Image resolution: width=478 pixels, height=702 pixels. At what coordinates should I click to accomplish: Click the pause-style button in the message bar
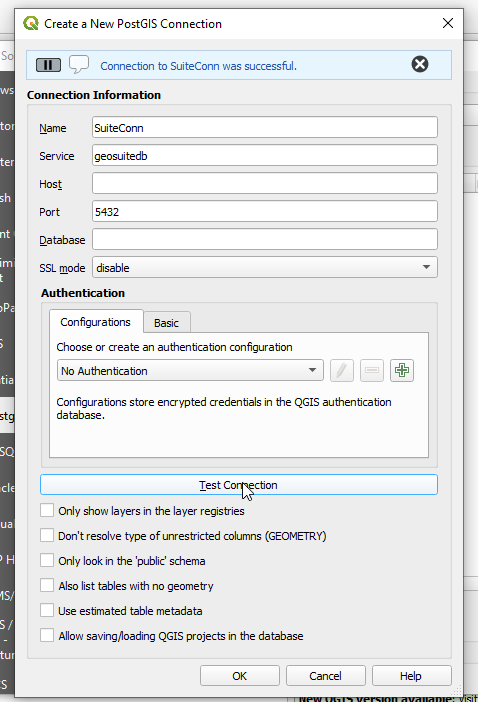(x=48, y=65)
